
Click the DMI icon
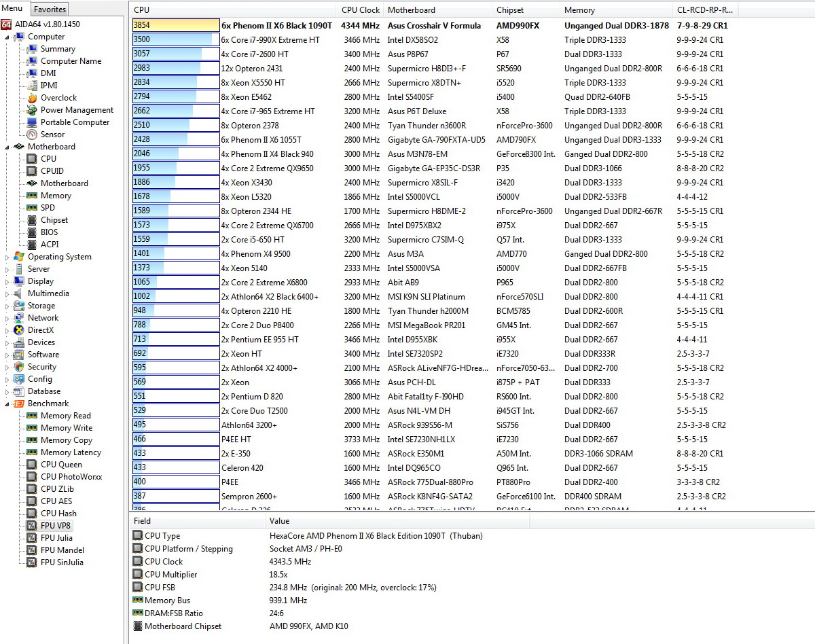tap(32, 73)
